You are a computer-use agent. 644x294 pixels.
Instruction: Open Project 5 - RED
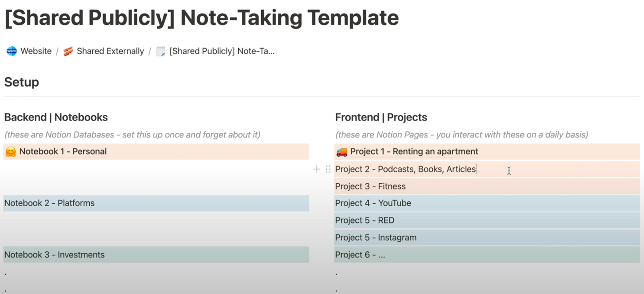(364, 220)
